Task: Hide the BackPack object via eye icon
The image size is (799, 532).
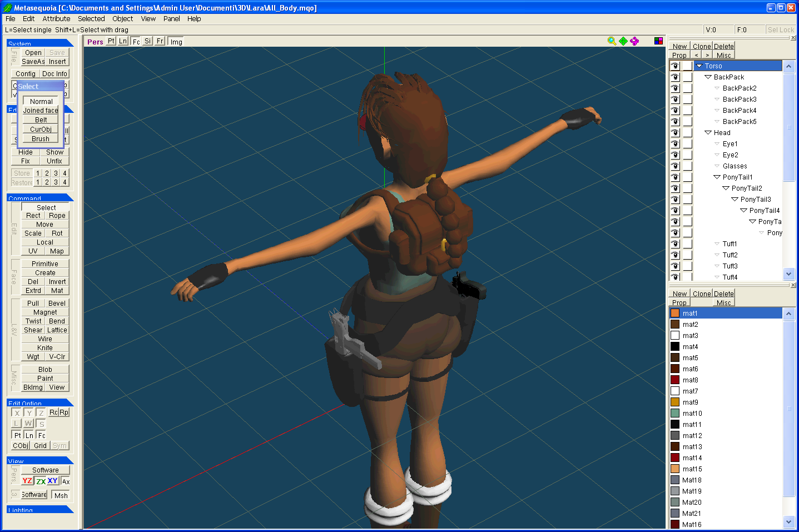Action: pos(675,77)
